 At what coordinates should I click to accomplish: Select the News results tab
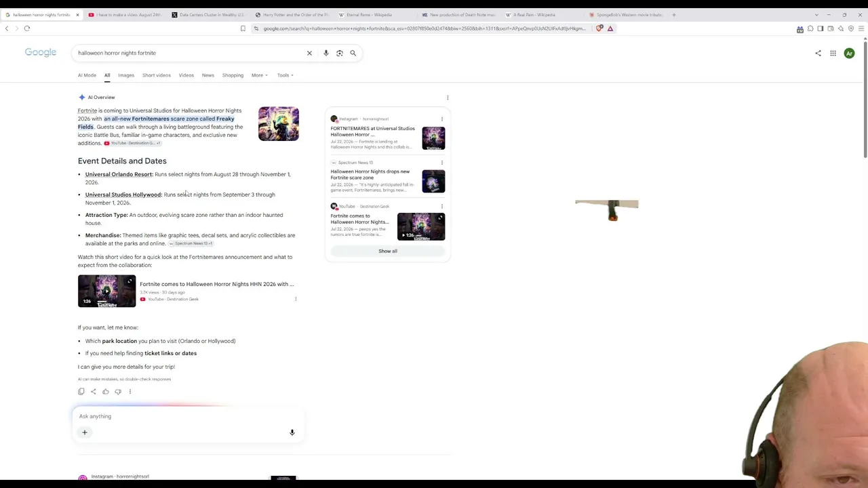tap(208, 75)
